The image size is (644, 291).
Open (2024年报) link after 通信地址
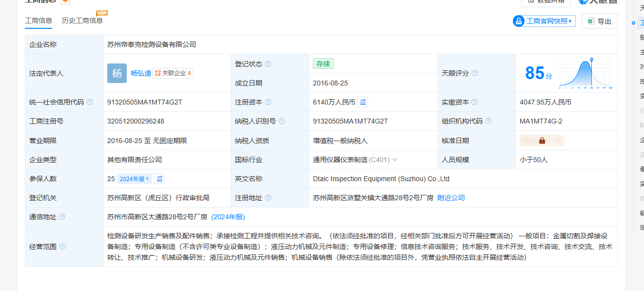pyautogui.click(x=228, y=217)
